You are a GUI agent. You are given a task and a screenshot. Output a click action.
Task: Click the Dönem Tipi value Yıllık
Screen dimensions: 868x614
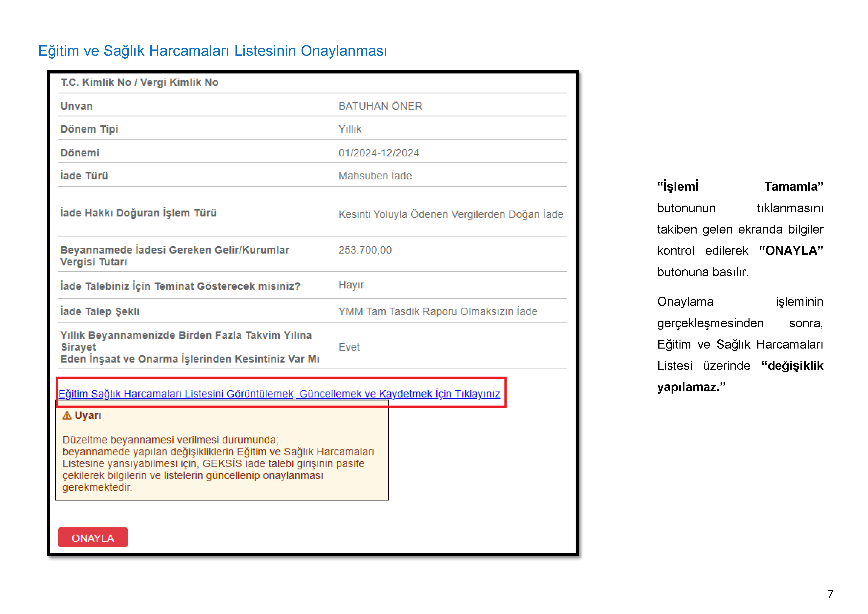point(350,129)
